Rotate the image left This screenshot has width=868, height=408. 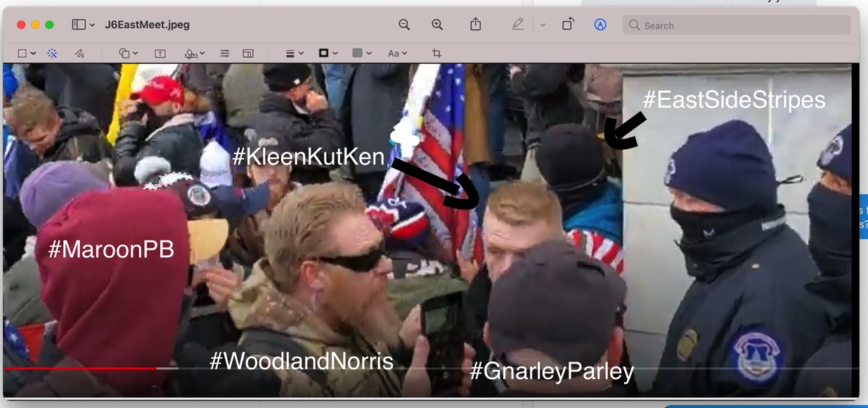(x=568, y=24)
